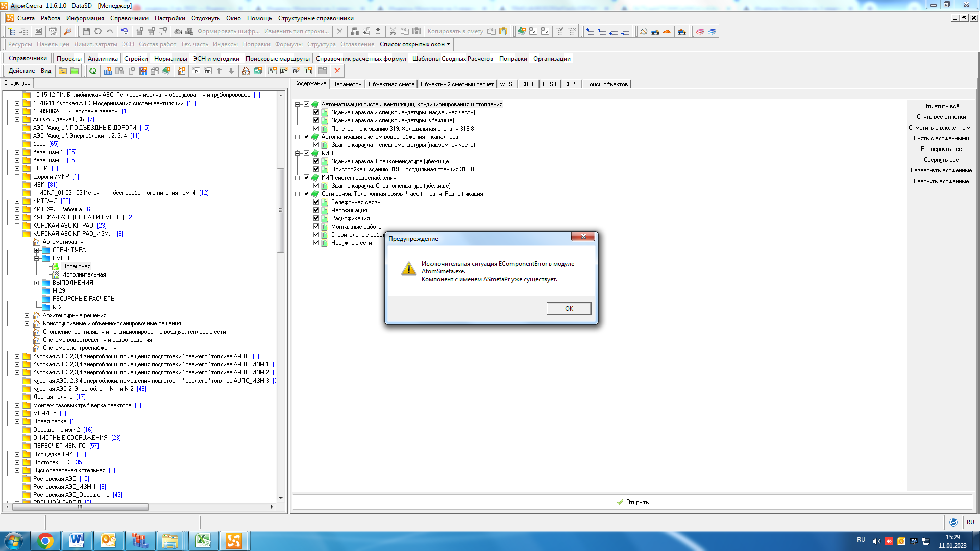This screenshot has height=551, width=980.
Task: Switch to the Объектная смета tab
Action: pyautogui.click(x=391, y=84)
